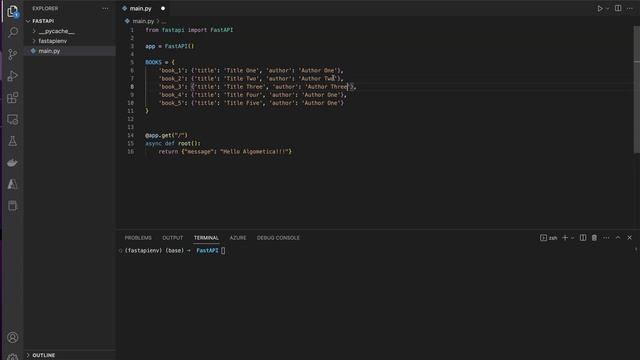Click the breadcrumb ellipsis after main.py
The image size is (640, 360).
click(x=164, y=21)
